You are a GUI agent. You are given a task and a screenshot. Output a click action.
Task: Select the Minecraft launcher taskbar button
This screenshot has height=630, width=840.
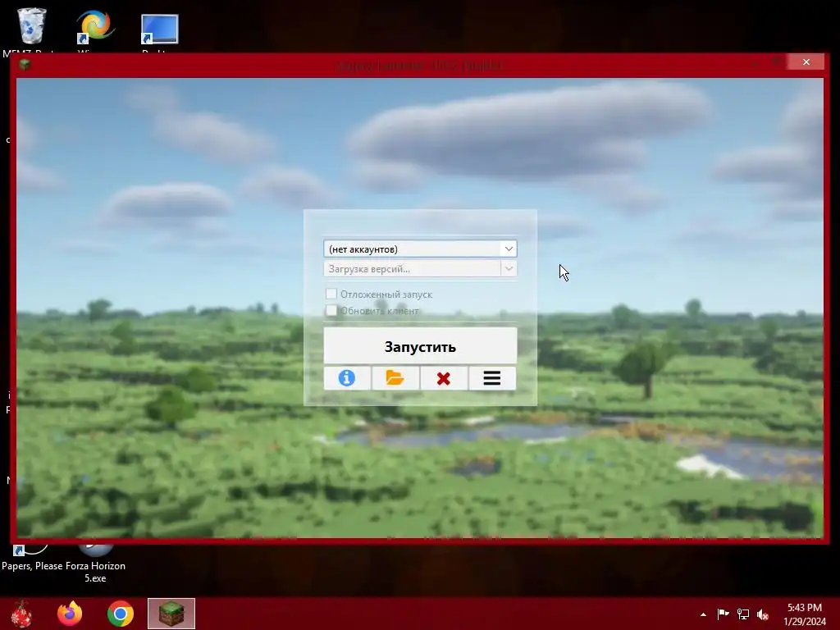click(171, 614)
